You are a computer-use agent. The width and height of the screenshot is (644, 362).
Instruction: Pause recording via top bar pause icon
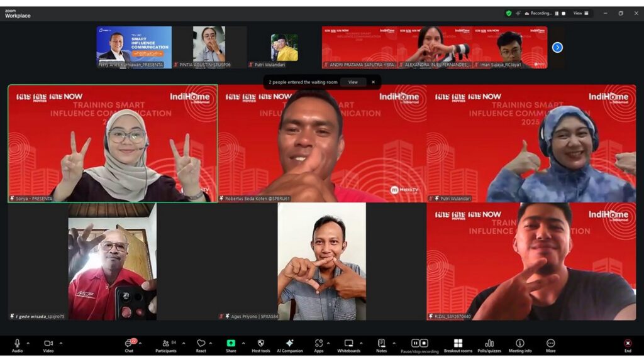557,13
